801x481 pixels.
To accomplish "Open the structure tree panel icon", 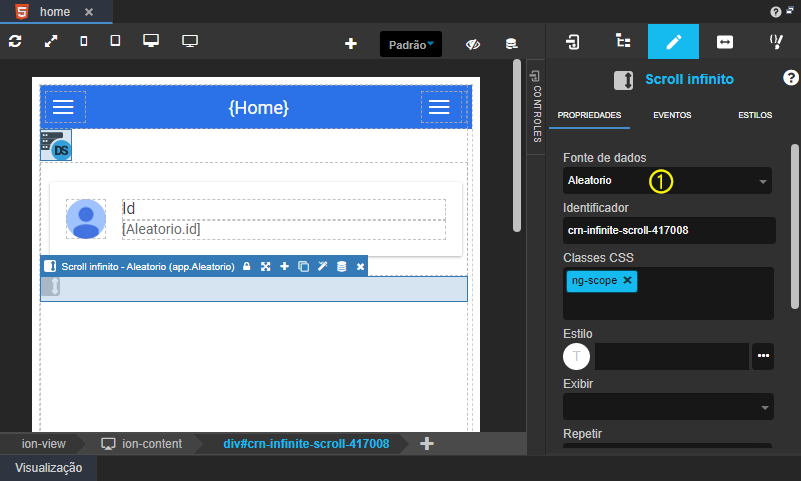I will pyautogui.click(x=623, y=41).
